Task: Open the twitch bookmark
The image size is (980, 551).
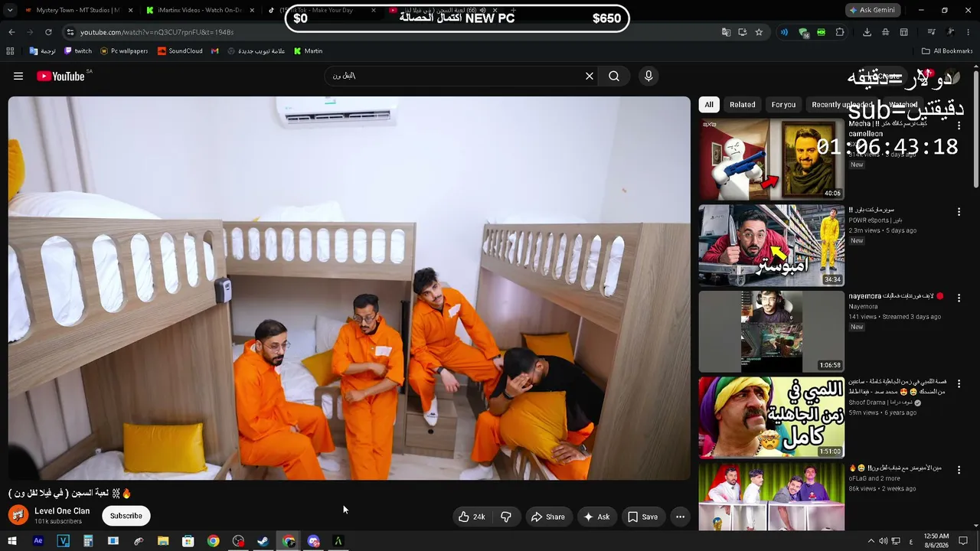Action: pyautogui.click(x=78, y=51)
